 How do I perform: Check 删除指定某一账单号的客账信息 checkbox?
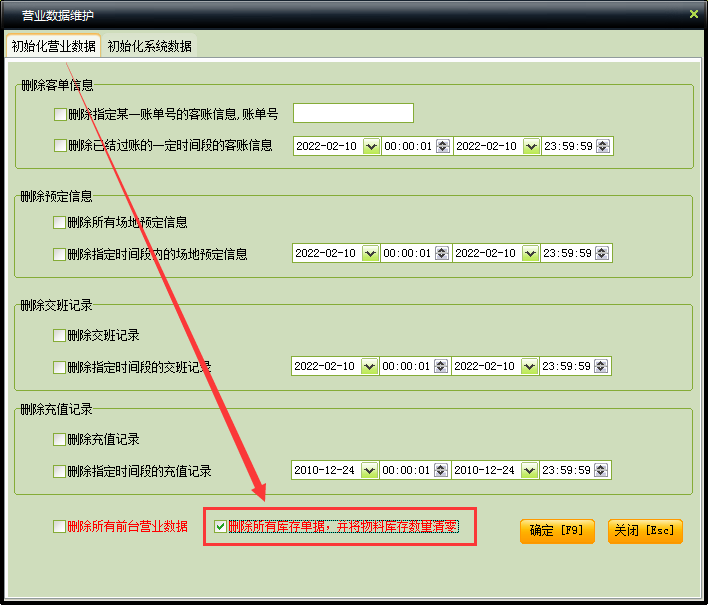pyautogui.click(x=60, y=114)
